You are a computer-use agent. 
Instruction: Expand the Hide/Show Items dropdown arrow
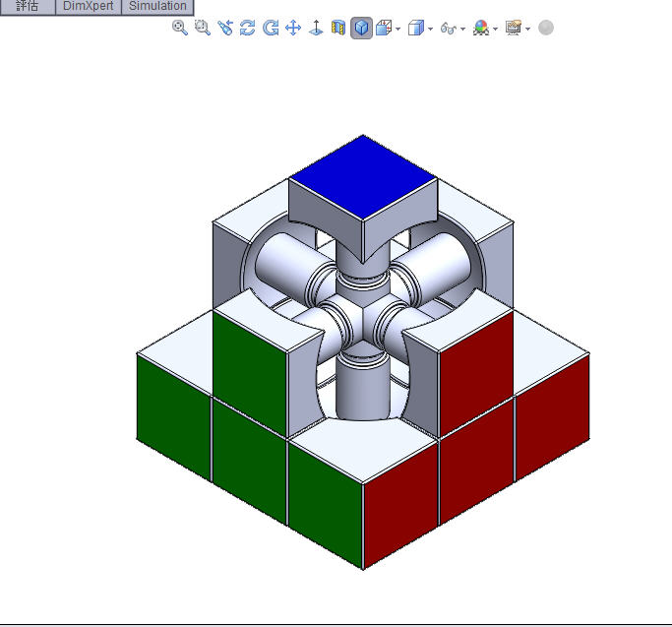[x=462, y=30]
